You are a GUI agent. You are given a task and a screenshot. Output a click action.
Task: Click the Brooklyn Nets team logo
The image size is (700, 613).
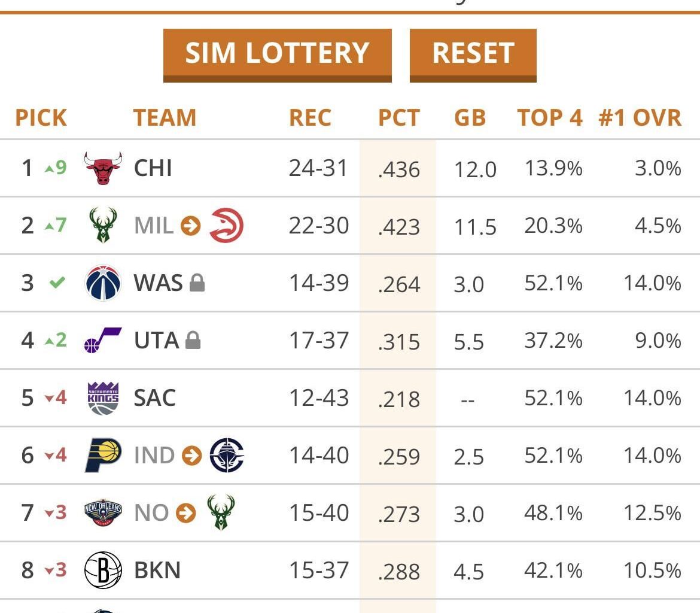coord(103,570)
